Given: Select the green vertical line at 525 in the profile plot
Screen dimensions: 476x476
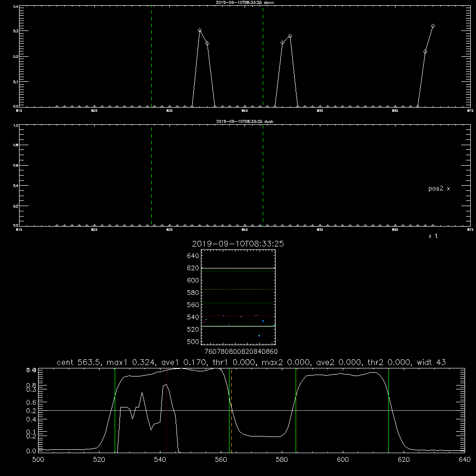Looking at the screenshot, I should [x=115, y=410].
